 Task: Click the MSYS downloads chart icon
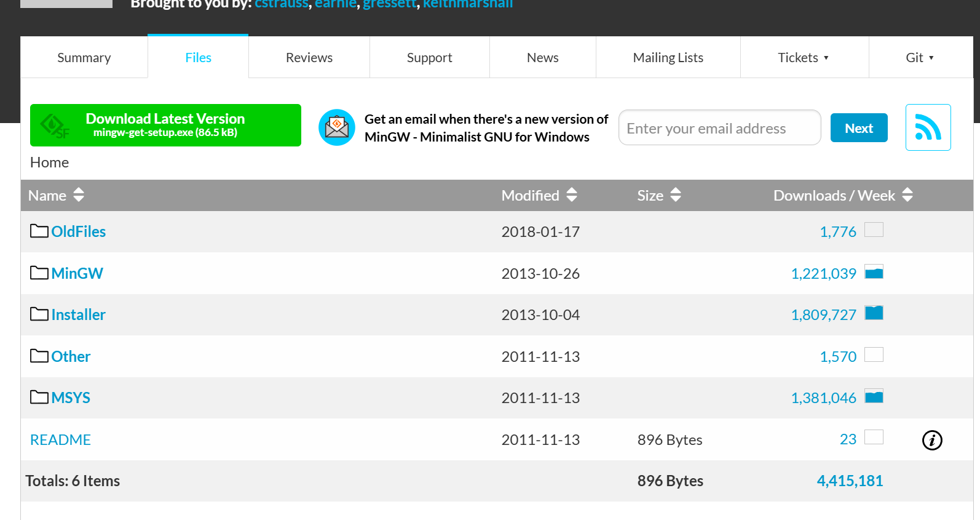pyautogui.click(x=874, y=396)
